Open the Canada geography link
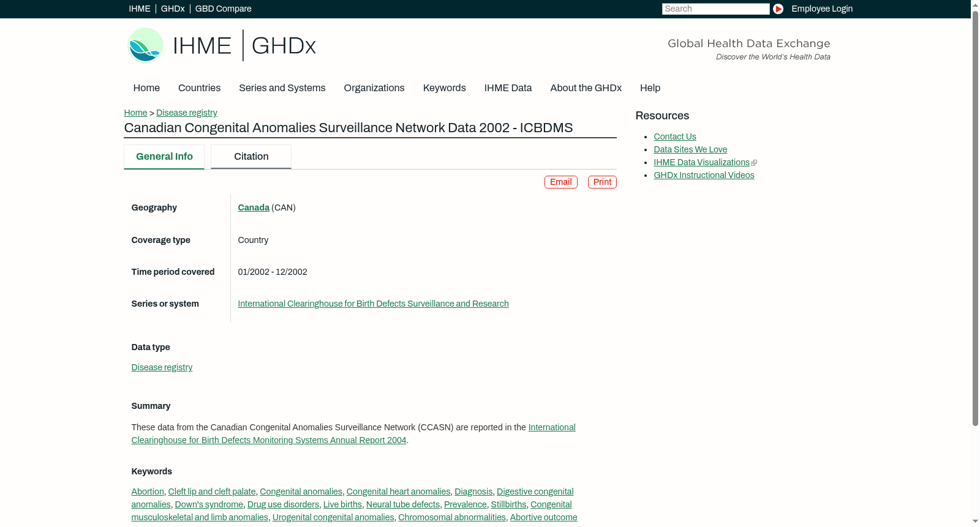This screenshot has width=980, height=527. click(254, 208)
